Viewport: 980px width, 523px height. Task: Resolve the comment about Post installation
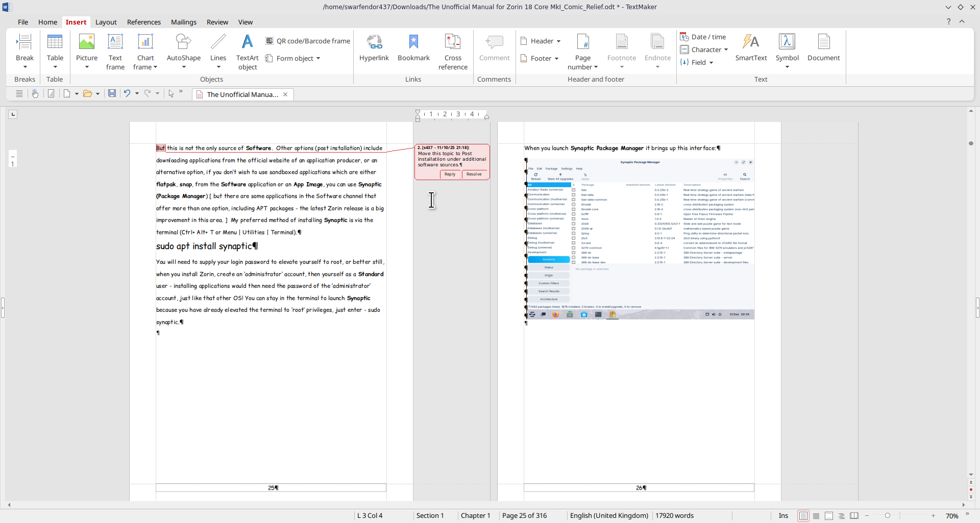point(474,175)
